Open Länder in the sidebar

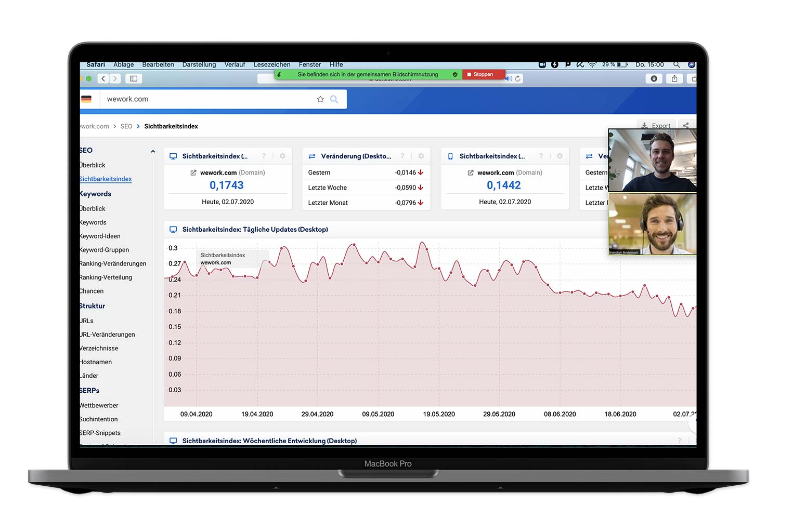(89, 376)
